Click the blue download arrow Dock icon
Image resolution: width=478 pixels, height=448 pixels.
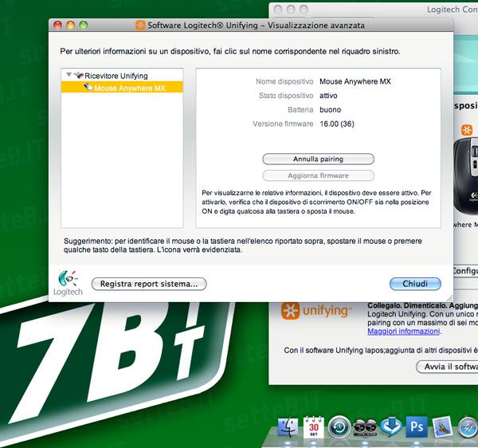391,428
